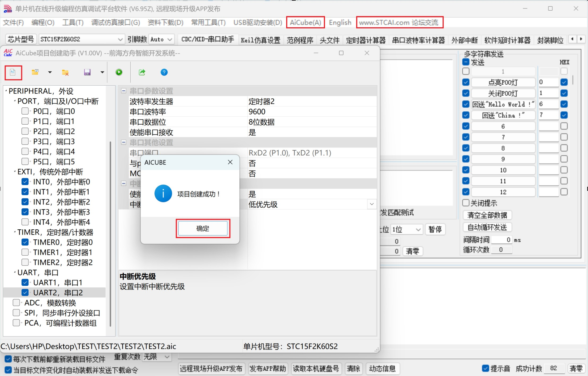This screenshot has width=588, height=376.
Task: Close the AICUBE message dialog with X
Action: 230,162
